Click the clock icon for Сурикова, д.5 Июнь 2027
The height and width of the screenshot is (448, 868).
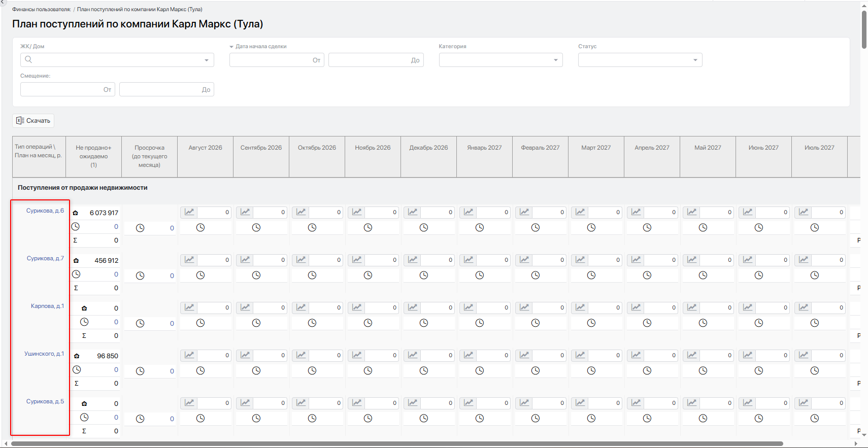(759, 419)
